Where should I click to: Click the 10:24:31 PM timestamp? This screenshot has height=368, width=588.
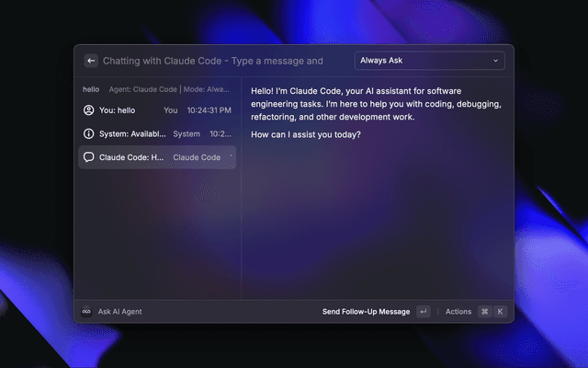click(209, 110)
